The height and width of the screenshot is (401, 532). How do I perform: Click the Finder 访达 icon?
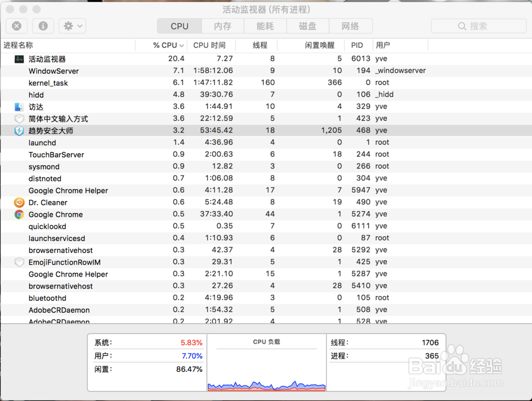point(19,107)
